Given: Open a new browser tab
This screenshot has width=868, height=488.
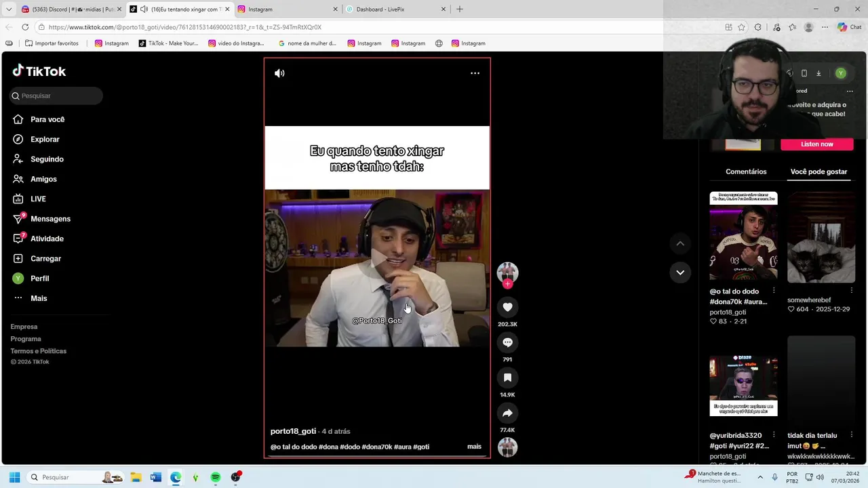Looking at the screenshot, I should tap(460, 9).
